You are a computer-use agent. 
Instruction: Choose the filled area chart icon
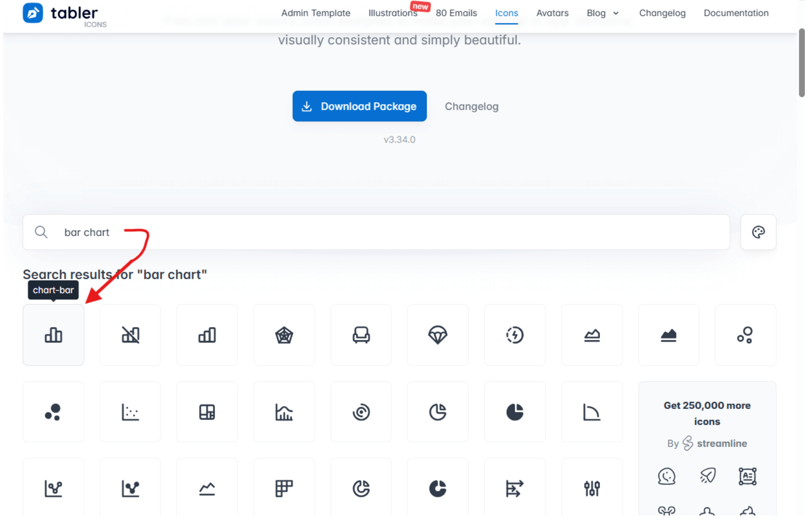[669, 335]
